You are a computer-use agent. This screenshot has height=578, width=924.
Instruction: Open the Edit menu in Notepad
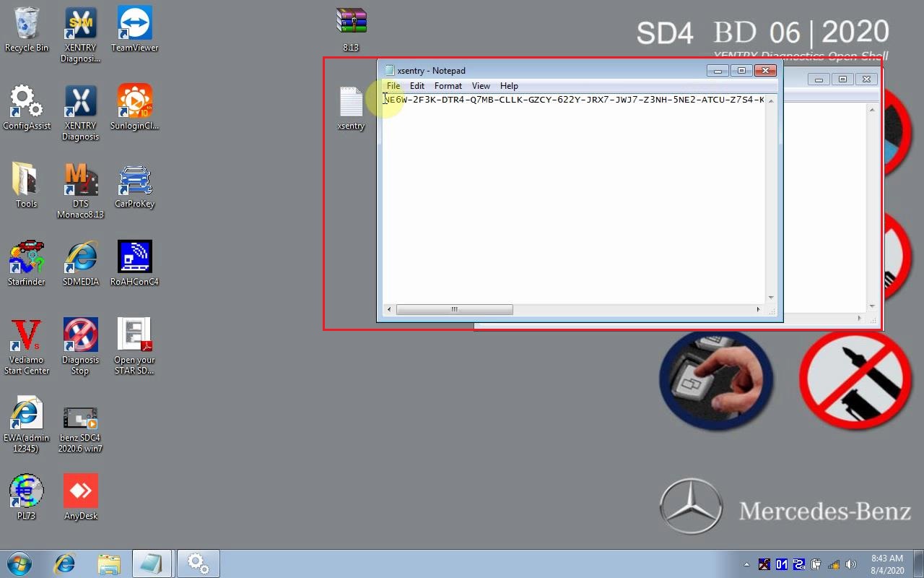point(417,86)
